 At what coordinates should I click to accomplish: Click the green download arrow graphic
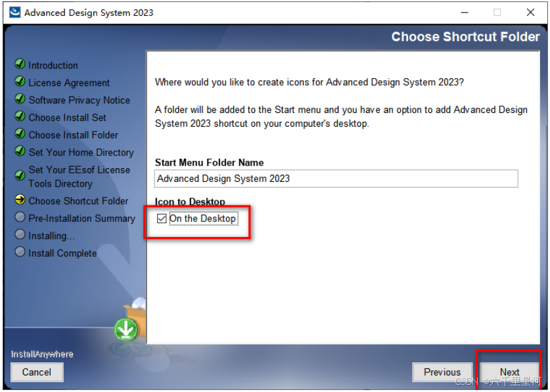click(126, 330)
